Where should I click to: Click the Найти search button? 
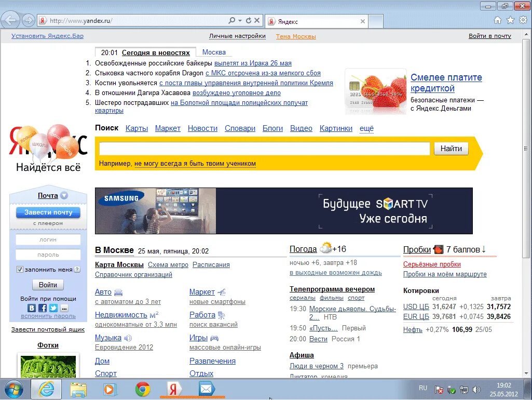[x=451, y=149]
